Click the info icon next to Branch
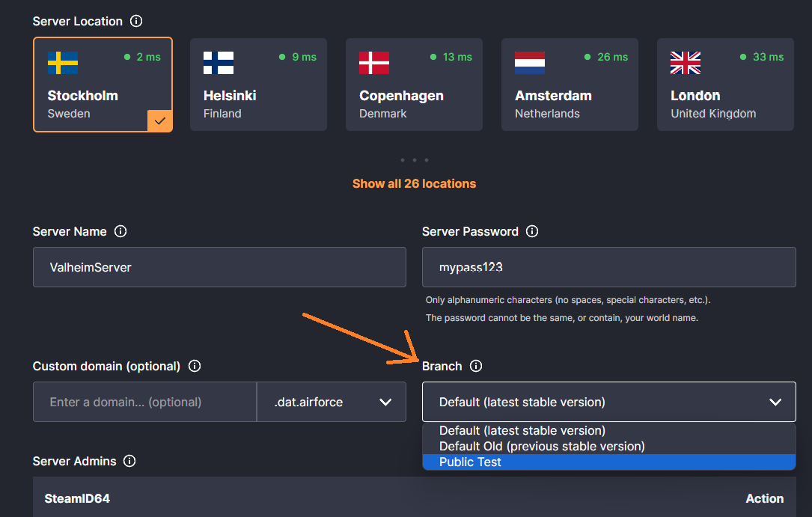Viewport: 812px width, 517px height. pyautogui.click(x=476, y=367)
